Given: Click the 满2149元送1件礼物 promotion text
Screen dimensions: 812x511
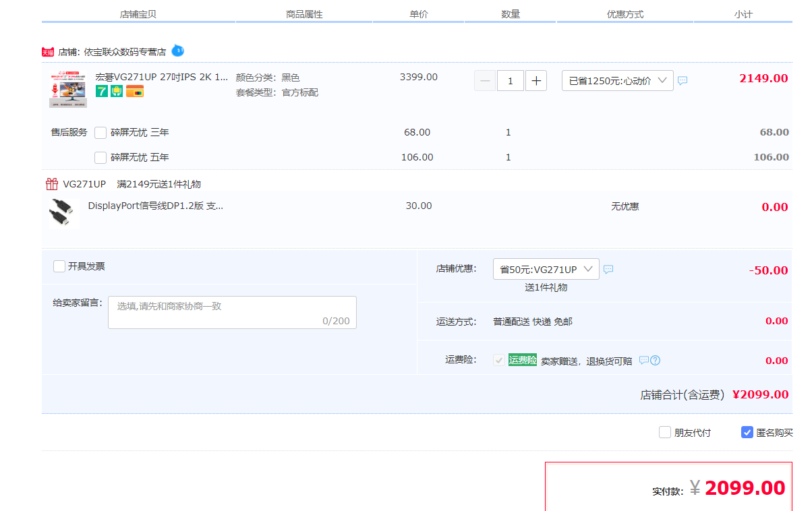Looking at the screenshot, I should click(x=158, y=184).
